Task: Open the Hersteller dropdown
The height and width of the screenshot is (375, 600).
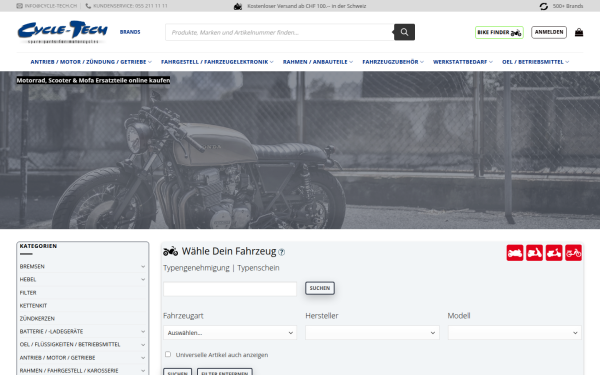Action: tap(372, 333)
